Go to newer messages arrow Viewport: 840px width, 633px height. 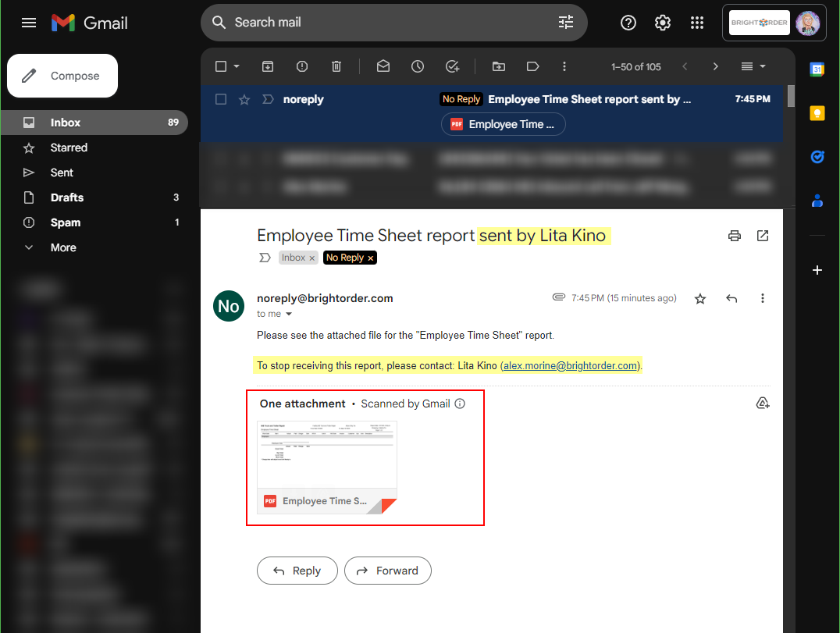(685, 66)
